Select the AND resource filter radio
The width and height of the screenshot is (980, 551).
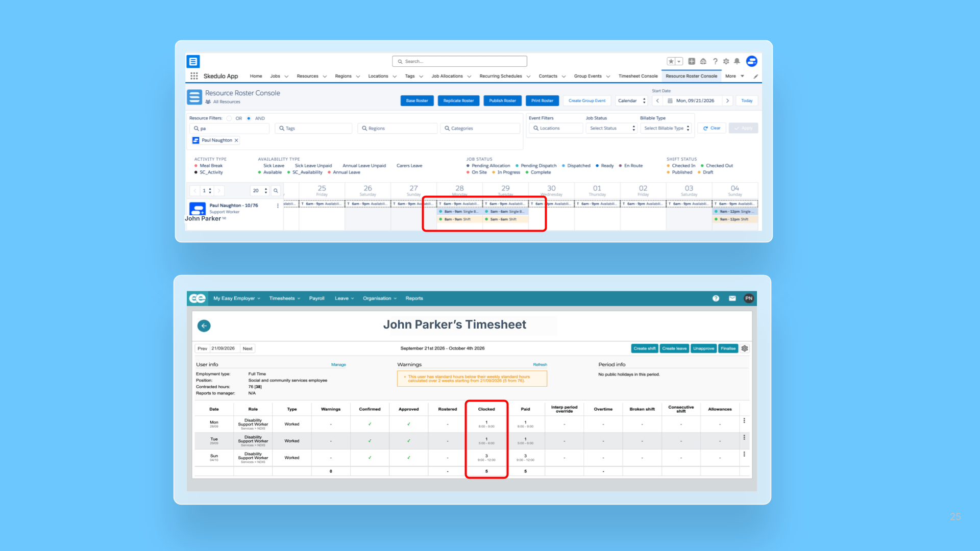[x=249, y=118]
